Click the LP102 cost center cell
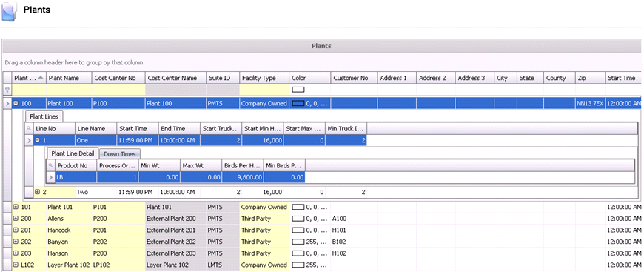The width and height of the screenshot is (644, 272). (118, 265)
